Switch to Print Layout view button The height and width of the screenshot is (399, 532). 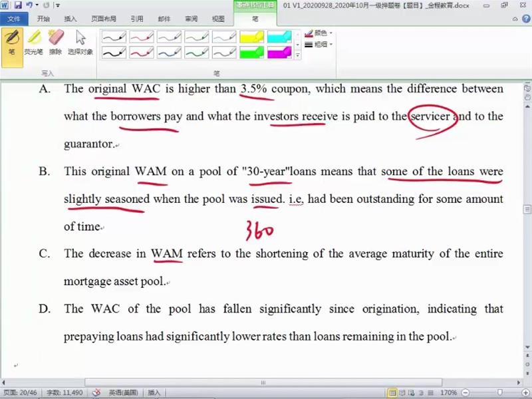tap(393, 393)
